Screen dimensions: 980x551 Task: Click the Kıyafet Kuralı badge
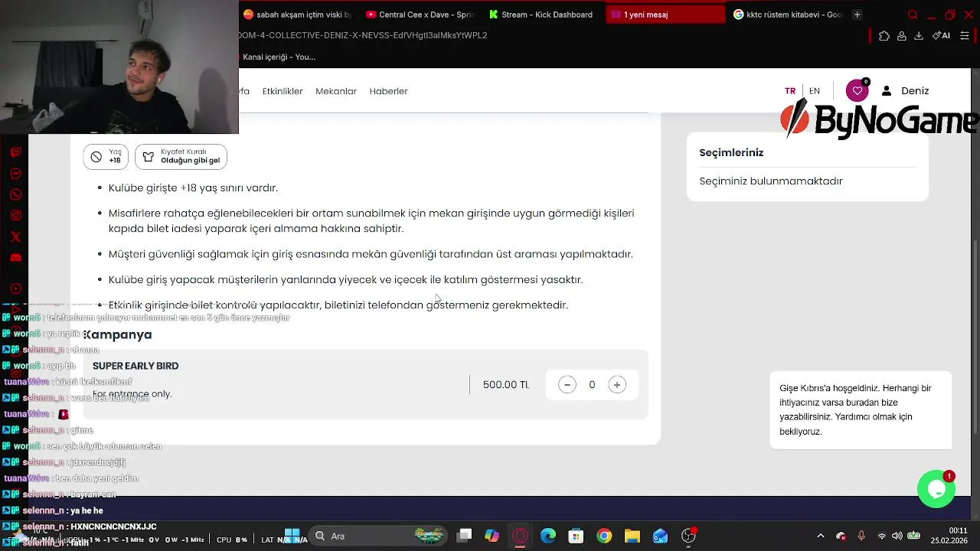181,157
